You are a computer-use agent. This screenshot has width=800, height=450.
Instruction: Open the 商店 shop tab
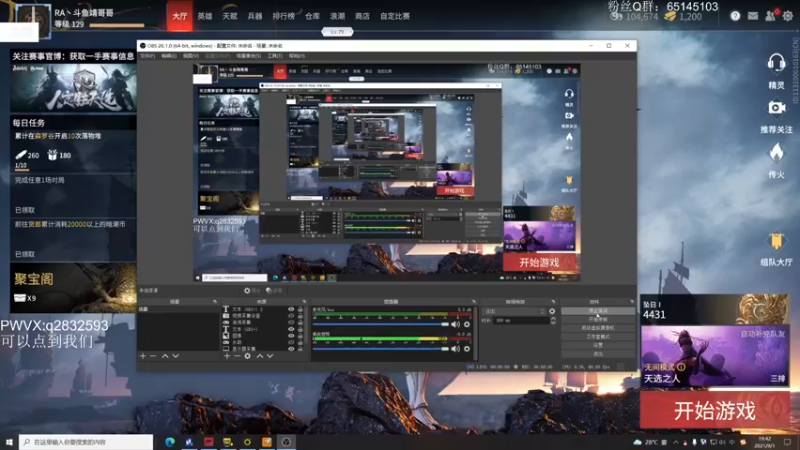coord(362,16)
